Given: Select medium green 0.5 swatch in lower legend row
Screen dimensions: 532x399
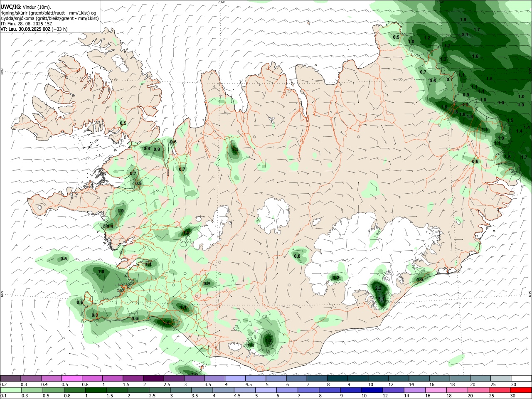Looking at the screenshot, I should tap(53, 390).
